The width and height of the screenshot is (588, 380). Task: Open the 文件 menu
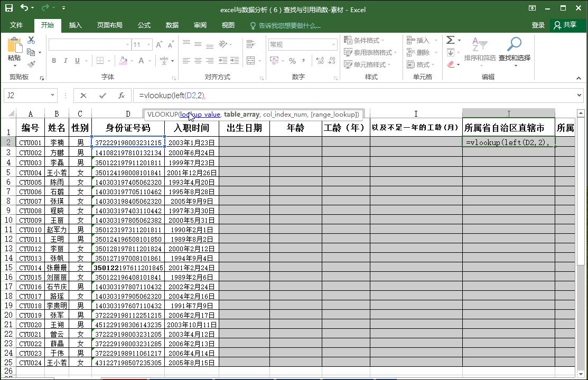16,25
